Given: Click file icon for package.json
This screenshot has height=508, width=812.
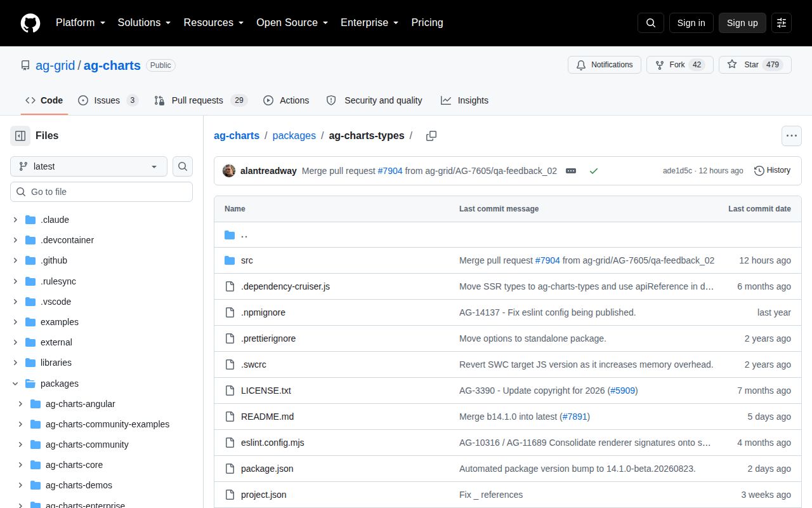Looking at the screenshot, I should 230,469.
